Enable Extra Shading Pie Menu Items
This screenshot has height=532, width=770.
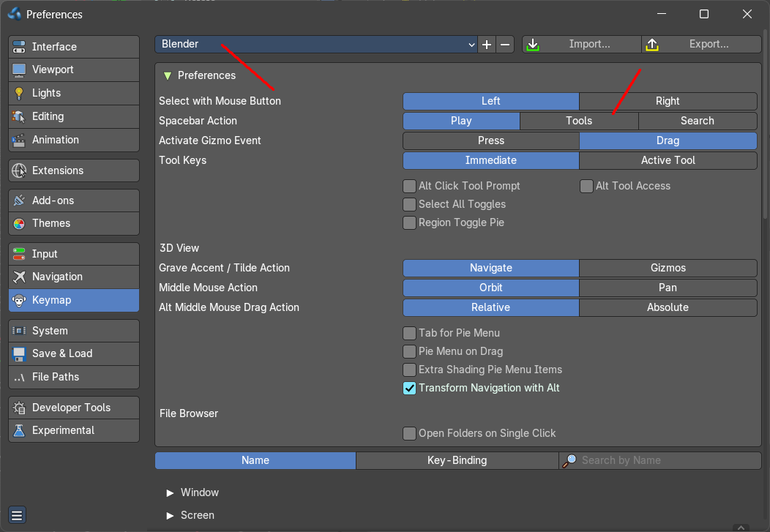(410, 370)
